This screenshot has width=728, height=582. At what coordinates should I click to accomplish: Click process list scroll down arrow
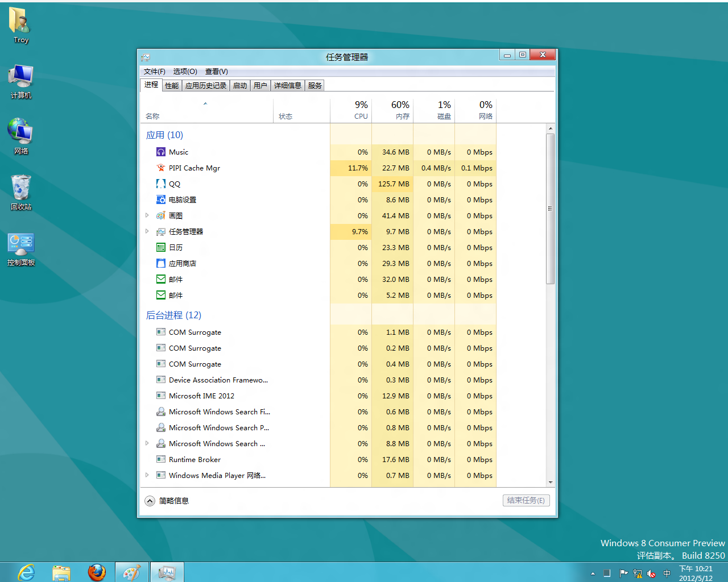[x=550, y=482]
